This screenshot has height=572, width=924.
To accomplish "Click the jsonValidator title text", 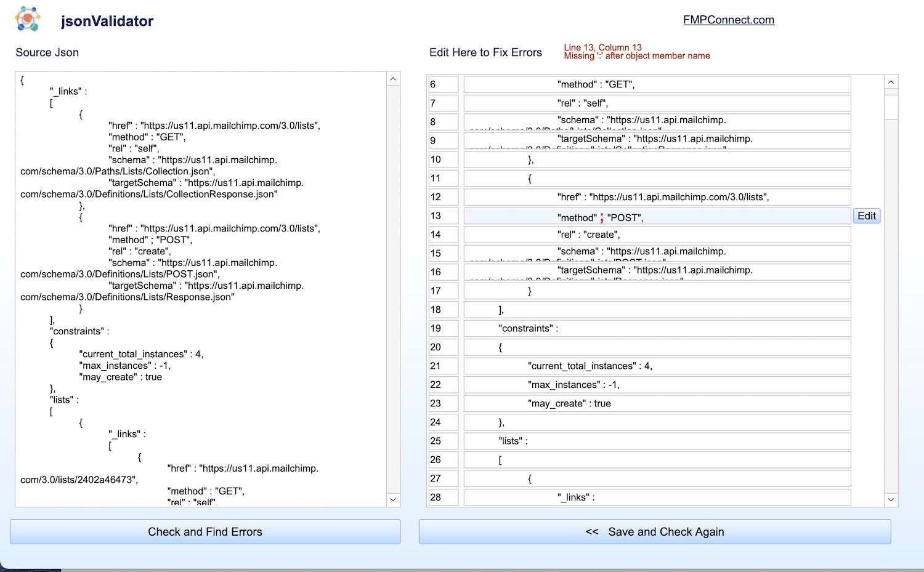I will click(107, 21).
